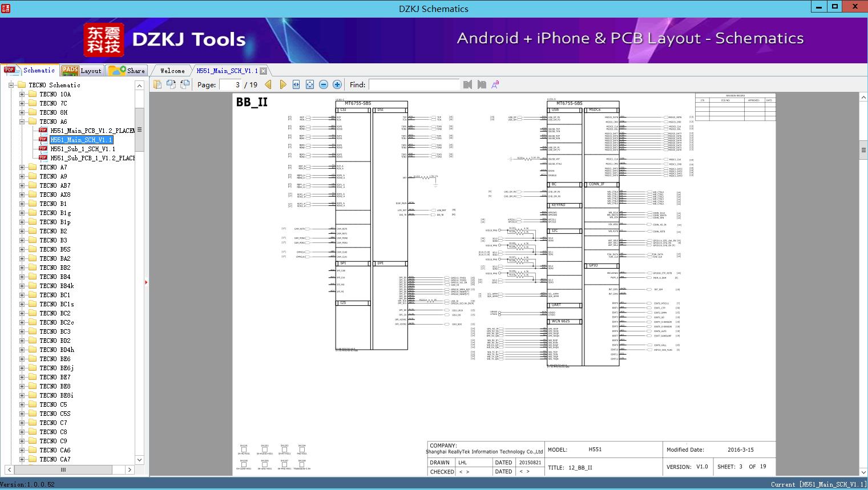Click the fit-to-page icon

[310, 84]
